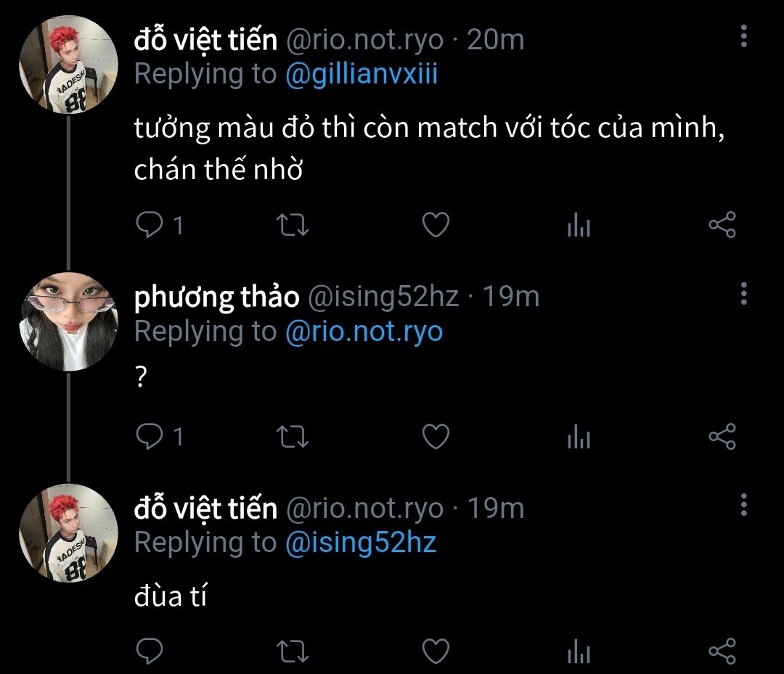This screenshot has width=784, height=674.
Task: View analytics for the first tweet
Action: [579, 227]
